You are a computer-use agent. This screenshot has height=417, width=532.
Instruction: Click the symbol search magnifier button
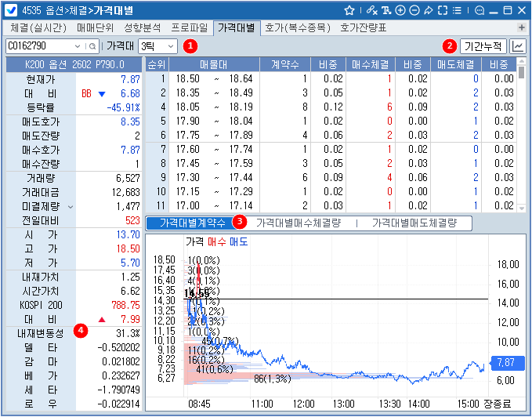pyautogui.click(x=92, y=46)
